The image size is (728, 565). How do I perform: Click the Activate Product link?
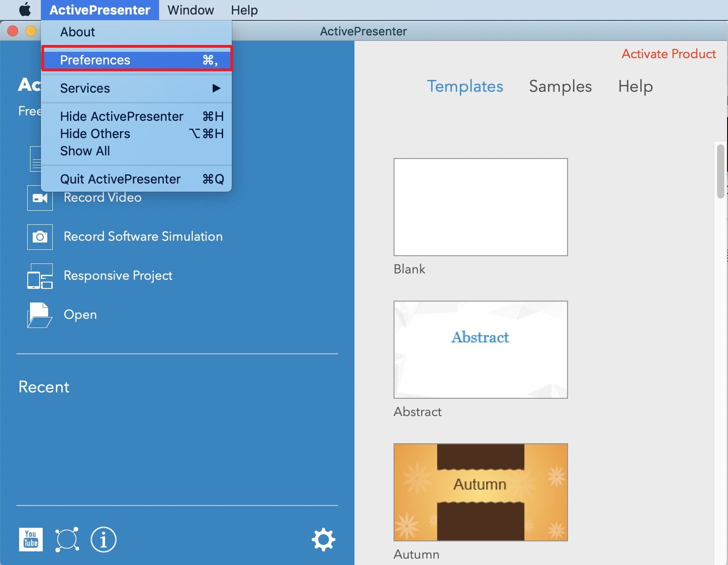click(668, 54)
